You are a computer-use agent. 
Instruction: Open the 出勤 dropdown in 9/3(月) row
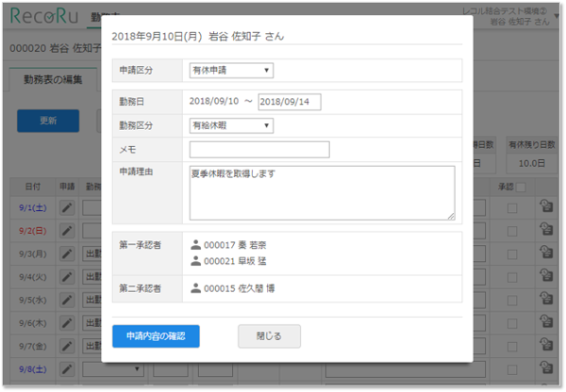click(x=92, y=253)
